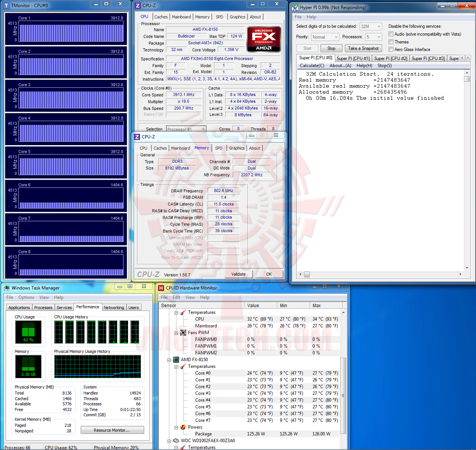Open the Help menu in Hyper PI
This screenshot has width=476, height=450.
click(311, 17)
